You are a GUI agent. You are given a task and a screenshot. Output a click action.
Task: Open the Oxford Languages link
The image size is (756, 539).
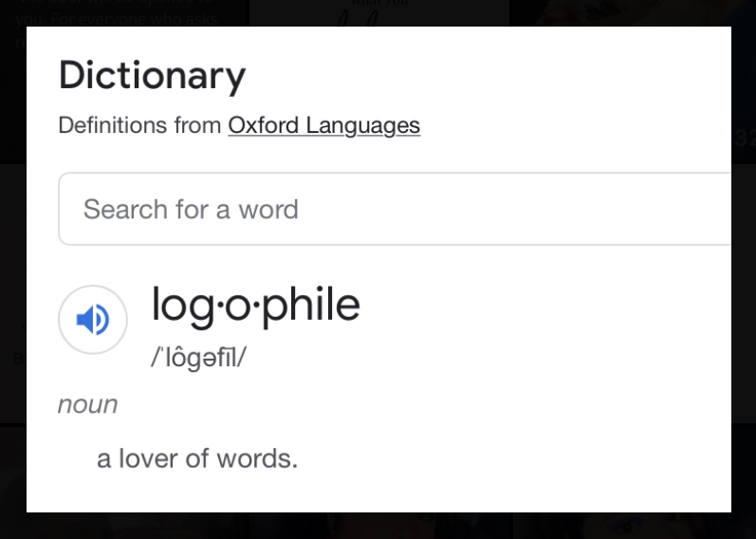click(323, 125)
